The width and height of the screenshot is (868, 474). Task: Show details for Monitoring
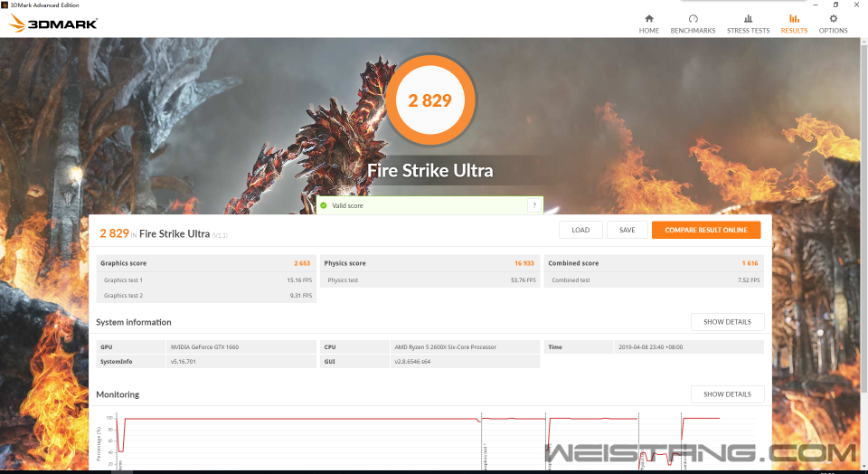click(x=727, y=394)
